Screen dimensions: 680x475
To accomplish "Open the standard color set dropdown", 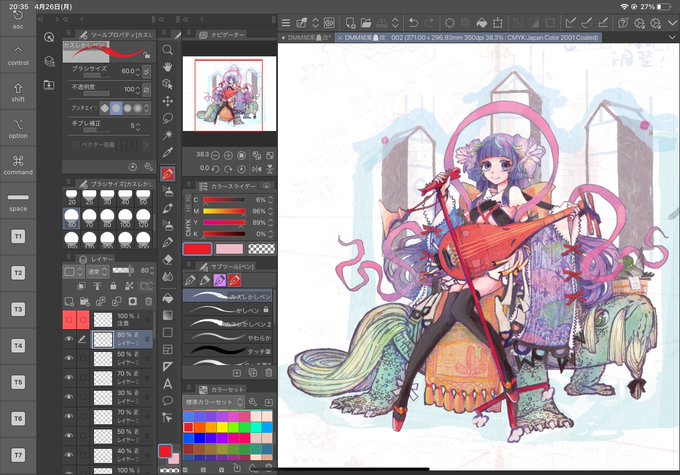I will tap(213, 402).
